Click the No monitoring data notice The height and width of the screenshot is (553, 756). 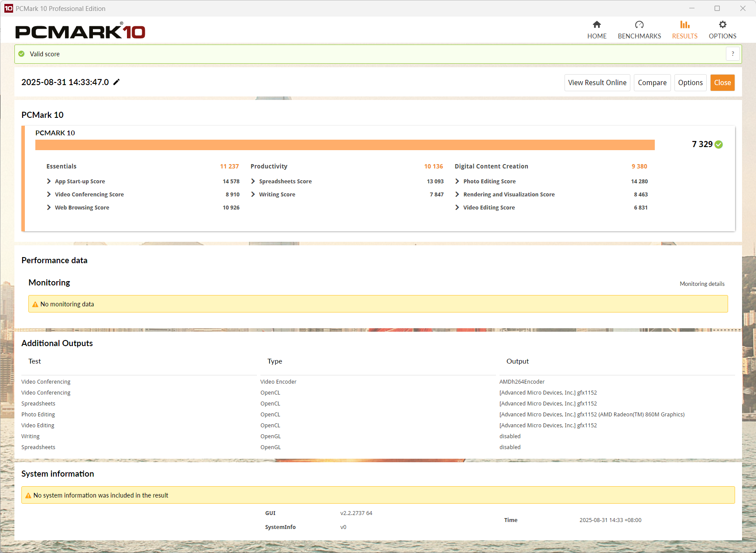pos(378,304)
